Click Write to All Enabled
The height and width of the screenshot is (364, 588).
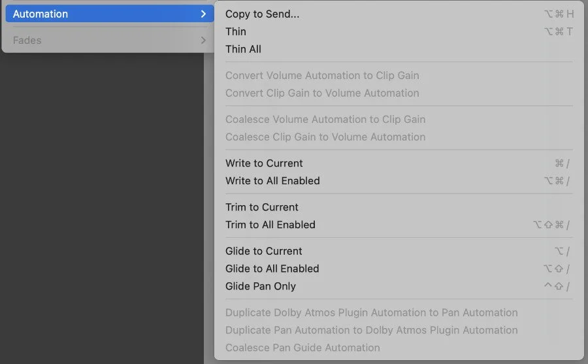click(x=399, y=181)
